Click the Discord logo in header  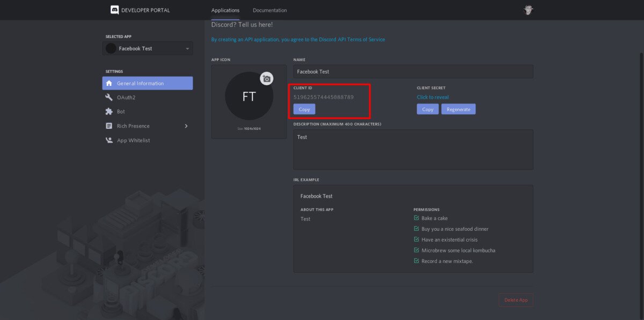(x=114, y=10)
